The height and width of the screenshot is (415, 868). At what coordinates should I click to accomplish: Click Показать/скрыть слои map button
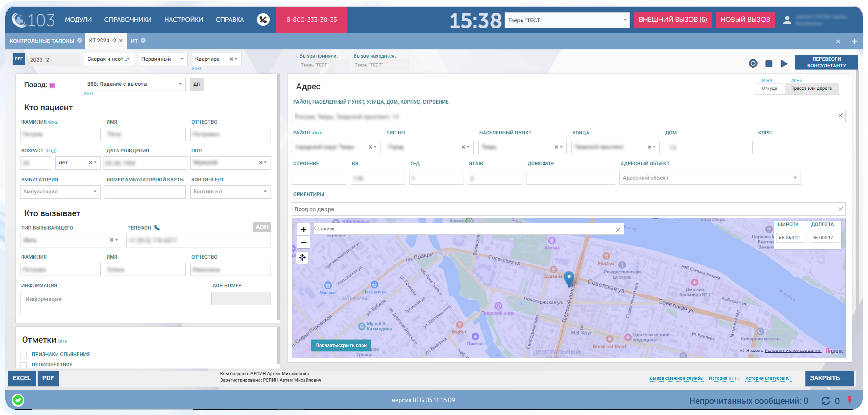pos(341,345)
